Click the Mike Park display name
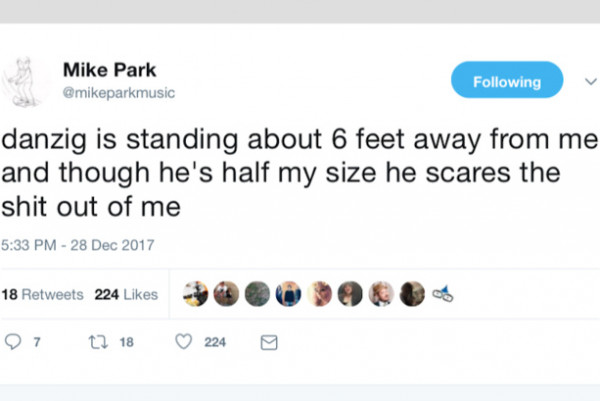The height and width of the screenshot is (401, 600). tap(109, 70)
